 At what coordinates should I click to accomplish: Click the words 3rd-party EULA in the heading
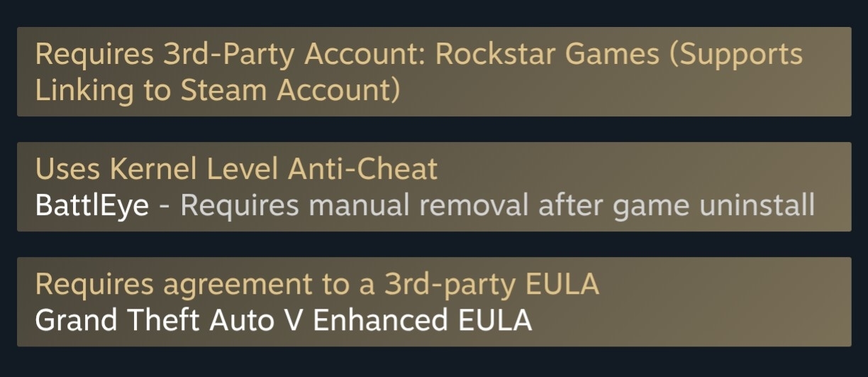pyautogui.click(x=492, y=284)
